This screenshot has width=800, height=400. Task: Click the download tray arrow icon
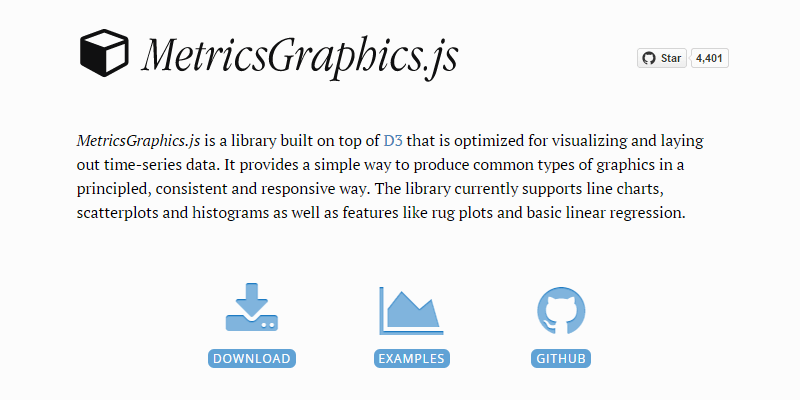point(252,308)
